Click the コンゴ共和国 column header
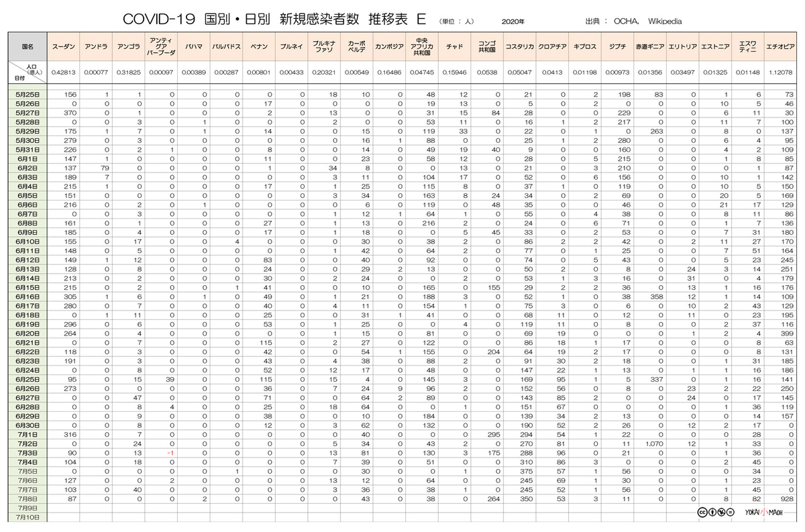 tap(486, 47)
